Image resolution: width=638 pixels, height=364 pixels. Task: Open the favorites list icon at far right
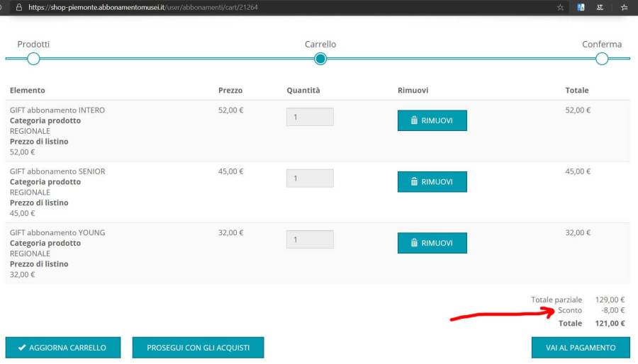coord(624,7)
